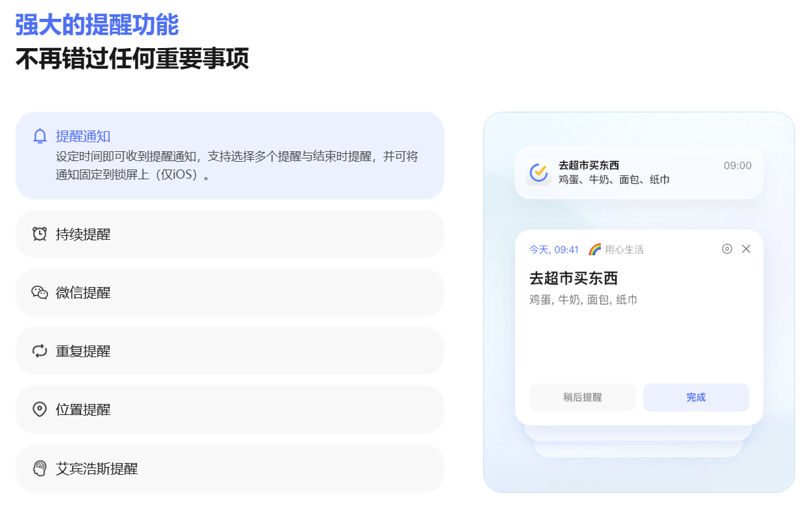
Task: Click the rainbow emoji next to 用心生活
Action: (x=594, y=249)
